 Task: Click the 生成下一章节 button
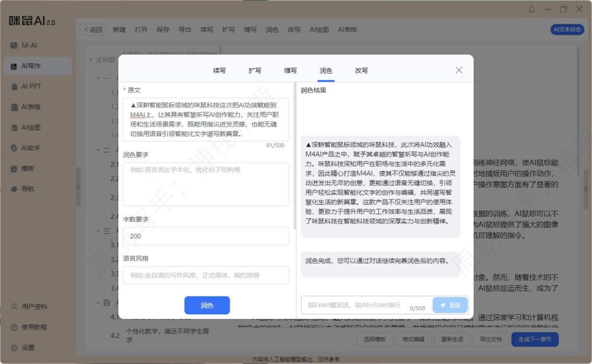click(x=535, y=340)
